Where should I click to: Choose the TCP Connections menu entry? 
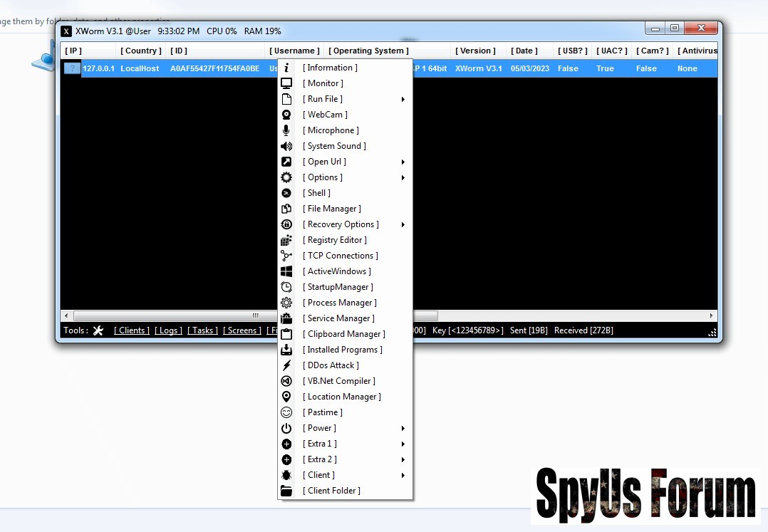click(x=340, y=256)
